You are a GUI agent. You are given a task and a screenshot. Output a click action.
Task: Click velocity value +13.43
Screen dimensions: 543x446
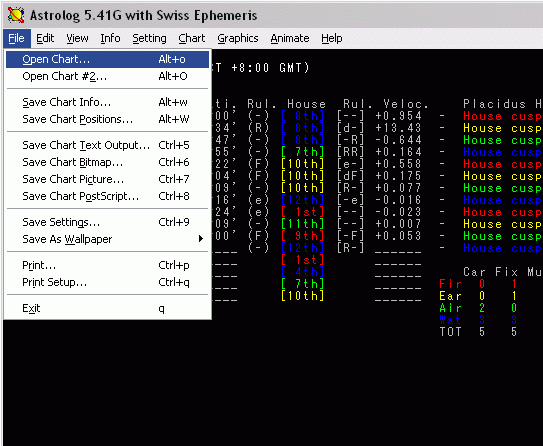pos(398,128)
